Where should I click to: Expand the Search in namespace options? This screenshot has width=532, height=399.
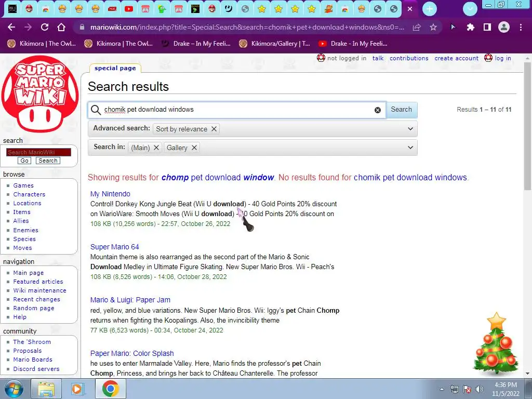(x=410, y=148)
